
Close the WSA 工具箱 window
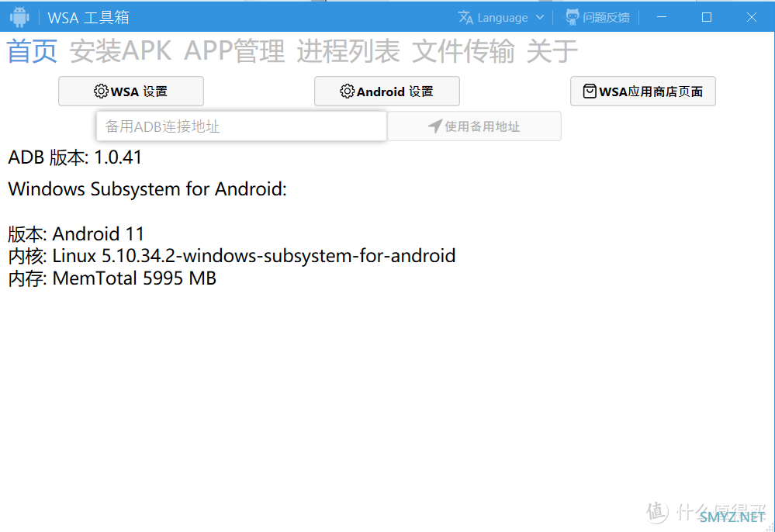coord(751,17)
